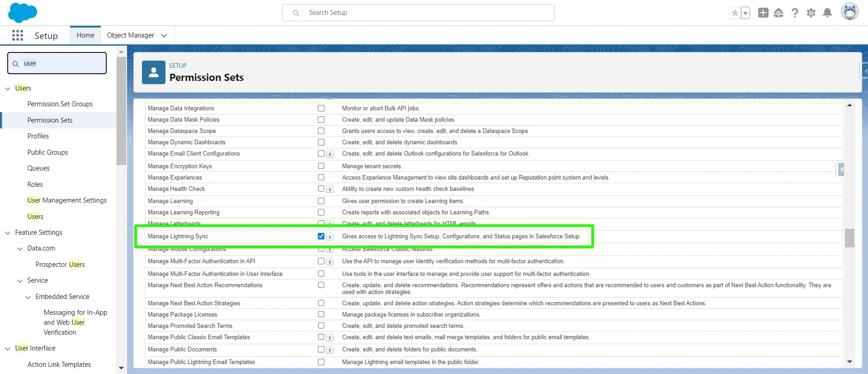Screen dimensions: 868x374
Task: Open the Object Manager dropdown chevron
Action: (x=164, y=35)
